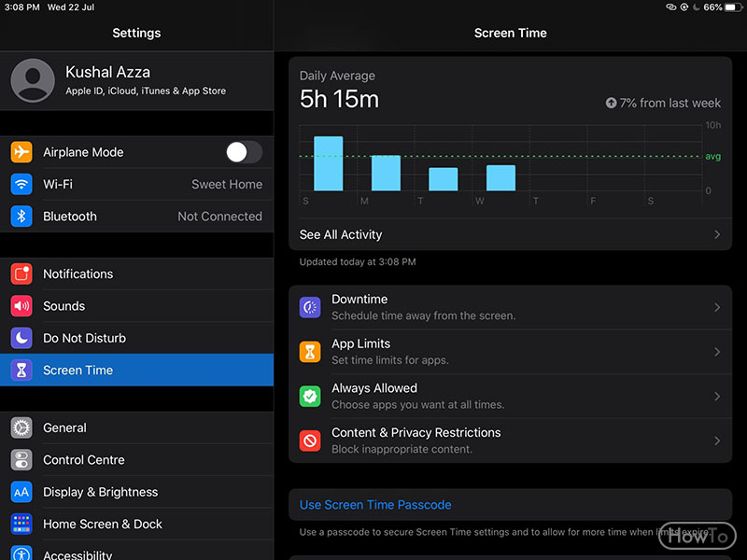Tap the Downtime purple clock icon
747x560 pixels.
coord(310,307)
